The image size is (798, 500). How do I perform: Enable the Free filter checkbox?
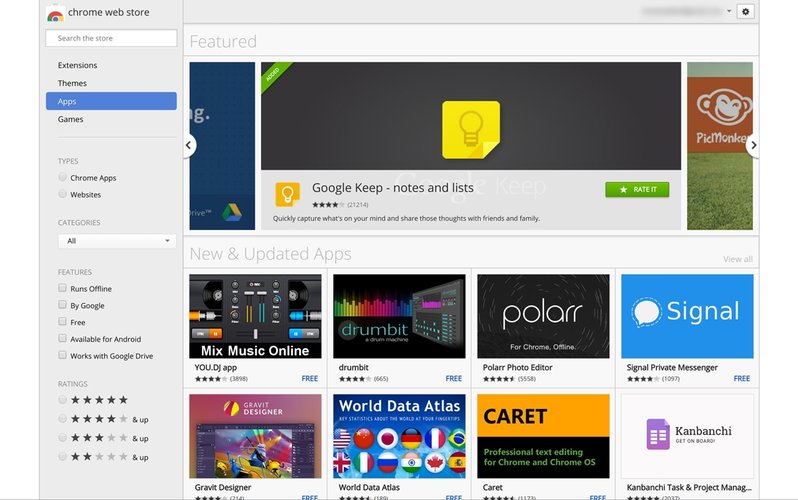[x=63, y=321]
